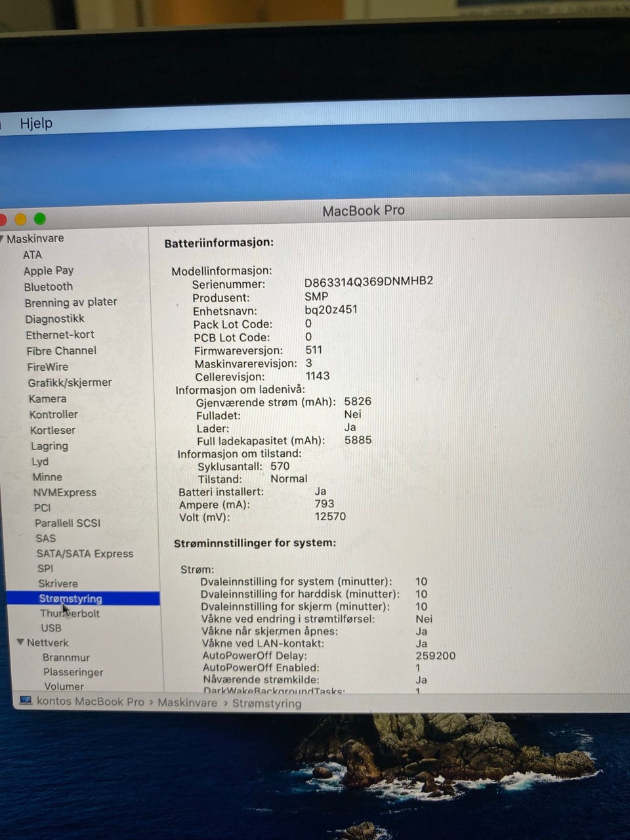Select Apple Pay in the sidebar
The height and width of the screenshot is (840, 630).
49,270
